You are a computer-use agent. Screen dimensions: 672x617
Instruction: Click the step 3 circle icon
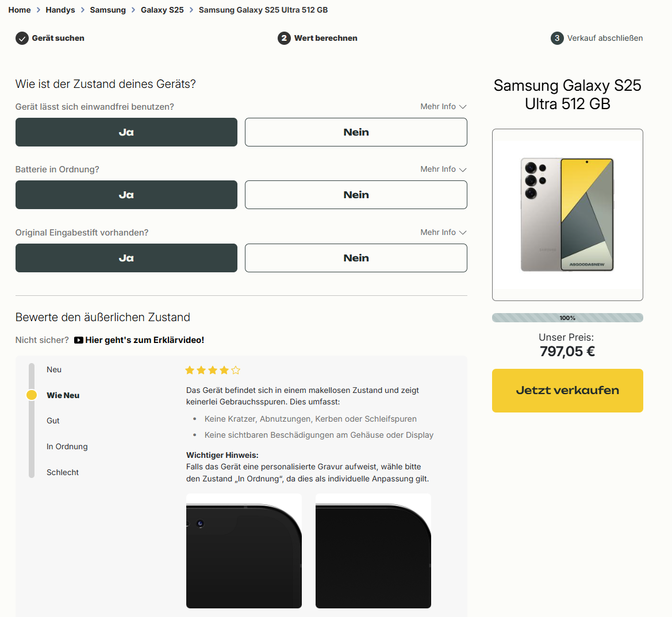coord(556,38)
